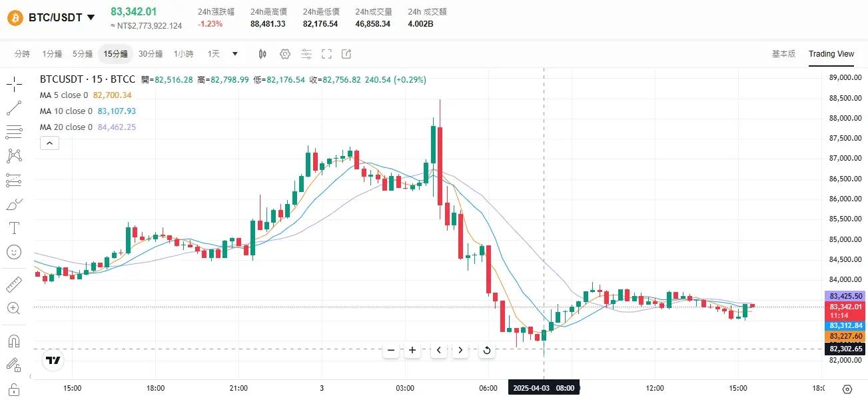
Task: Select the trend line drawing tool
Action: pos(14,108)
